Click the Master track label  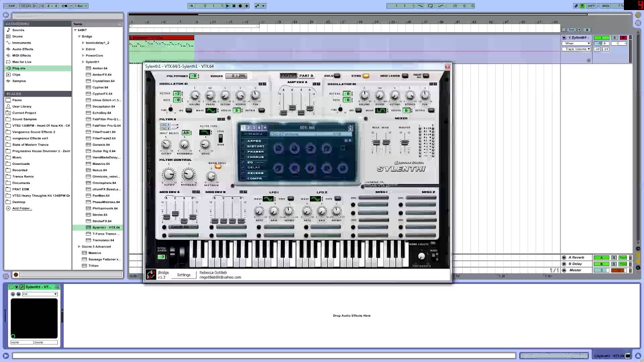click(575, 270)
